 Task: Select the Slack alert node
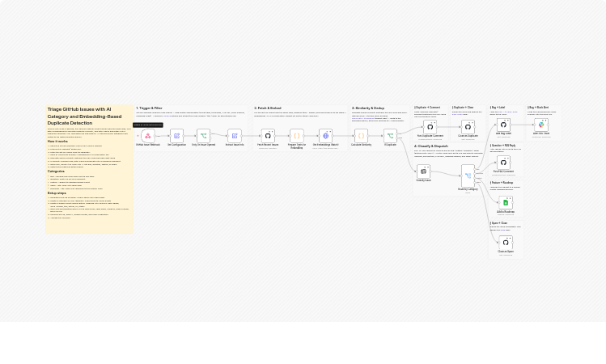541,125
